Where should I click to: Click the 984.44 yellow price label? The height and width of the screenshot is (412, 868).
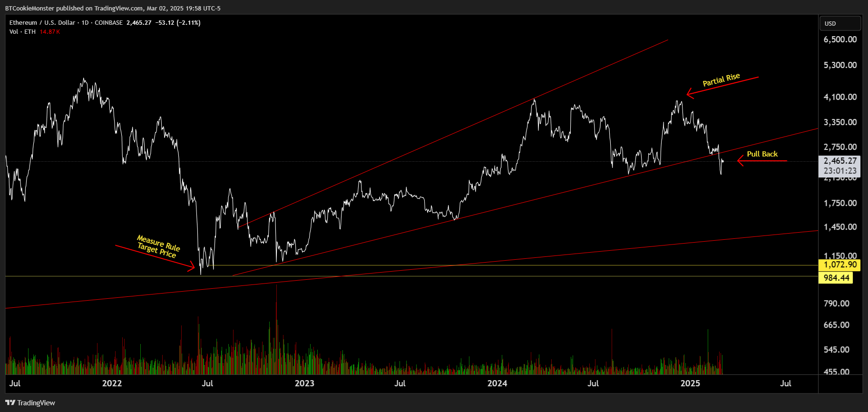click(x=836, y=278)
